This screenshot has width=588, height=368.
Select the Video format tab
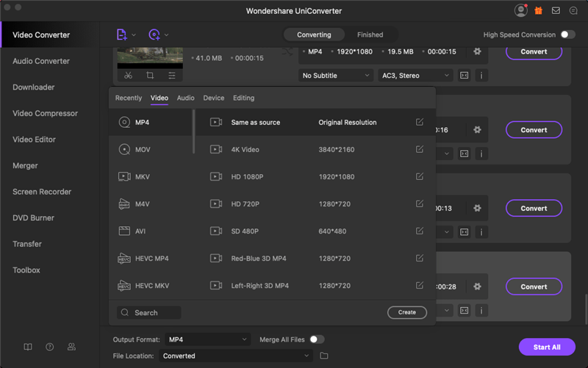pos(159,98)
